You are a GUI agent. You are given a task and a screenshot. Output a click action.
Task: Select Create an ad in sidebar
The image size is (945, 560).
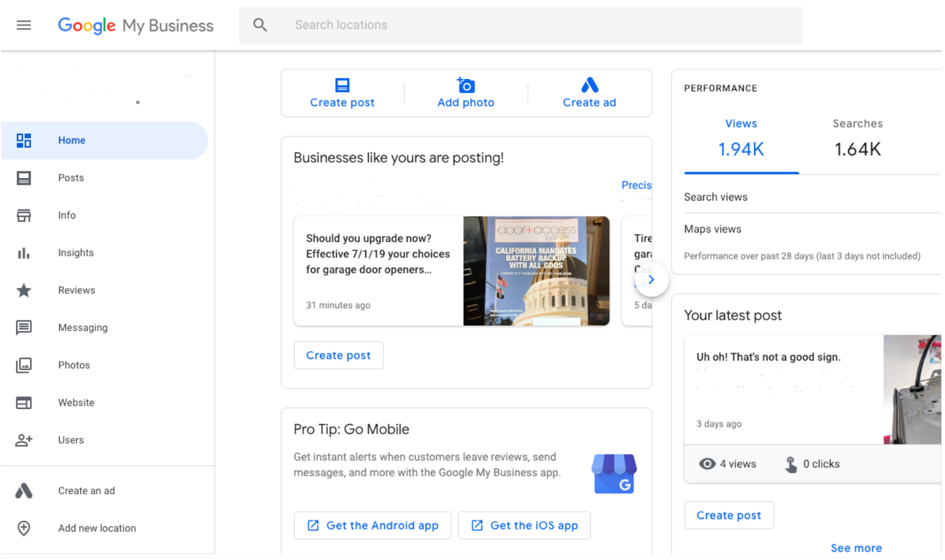click(86, 491)
